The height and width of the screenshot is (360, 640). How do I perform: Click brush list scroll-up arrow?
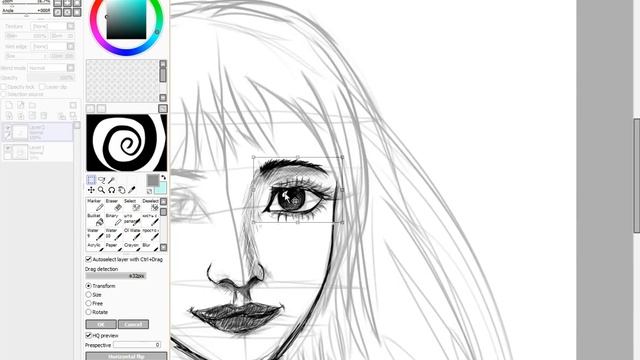pyautogui.click(x=163, y=202)
